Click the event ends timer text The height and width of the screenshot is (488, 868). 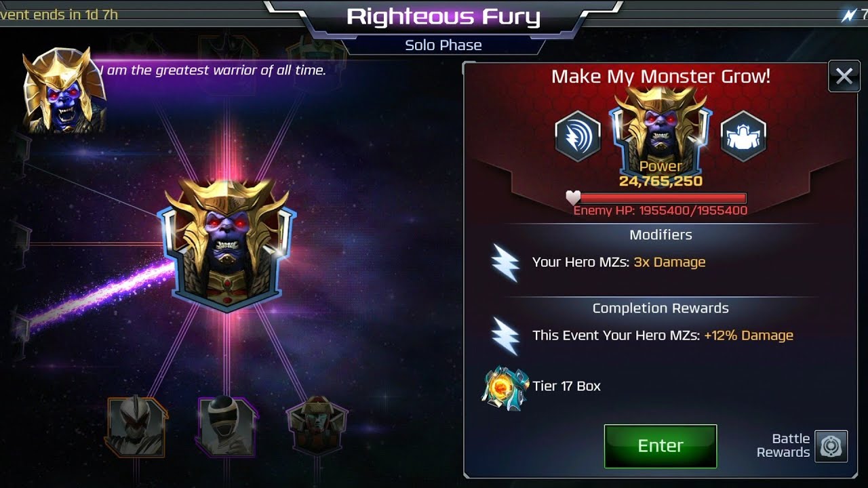[x=59, y=15]
